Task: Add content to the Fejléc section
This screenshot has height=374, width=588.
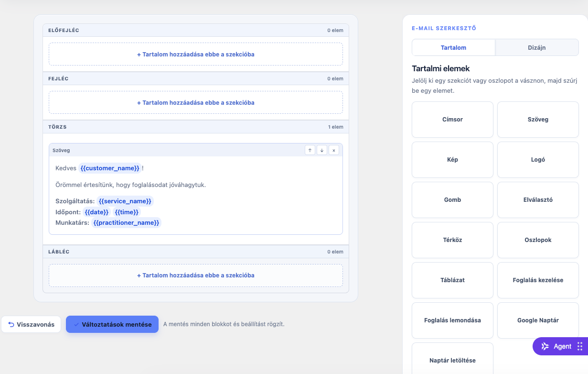Action: (x=196, y=103)
